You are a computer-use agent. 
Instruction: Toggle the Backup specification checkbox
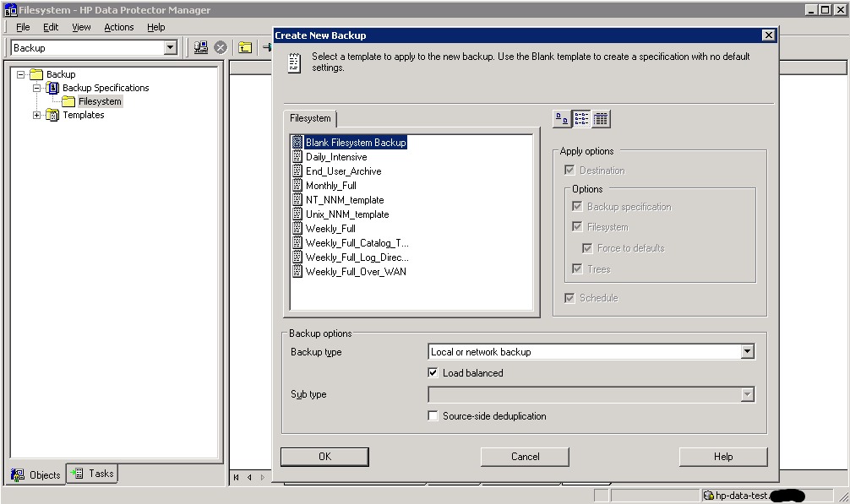coord(577,206)
